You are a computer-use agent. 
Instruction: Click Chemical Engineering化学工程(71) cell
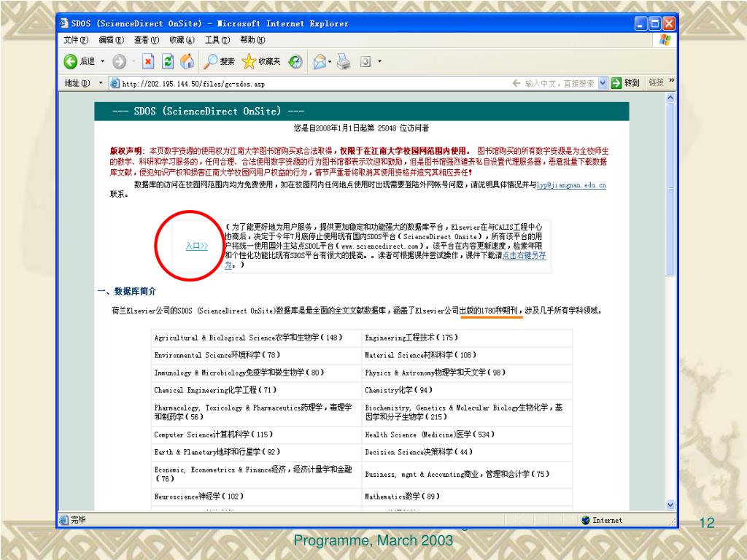click(x=256, y=391)
